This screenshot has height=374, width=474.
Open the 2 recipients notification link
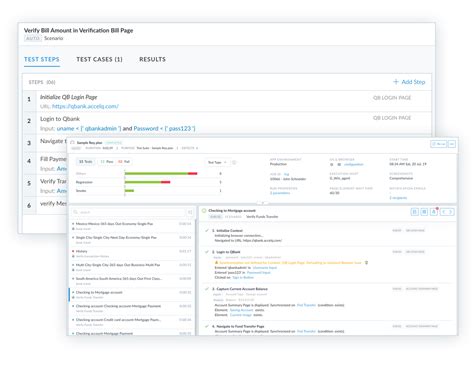click(398, 198)
